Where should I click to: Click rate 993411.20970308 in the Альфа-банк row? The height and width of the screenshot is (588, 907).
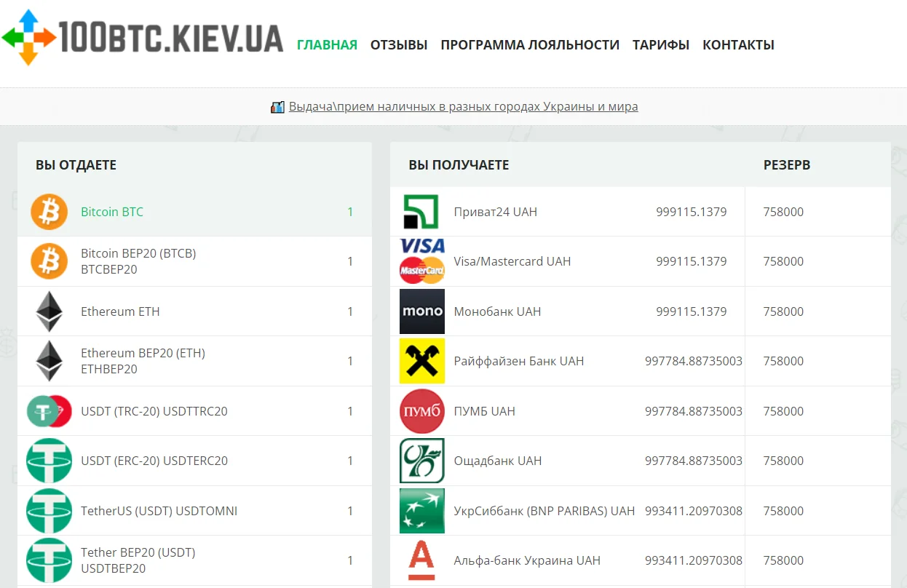[694, 560]
